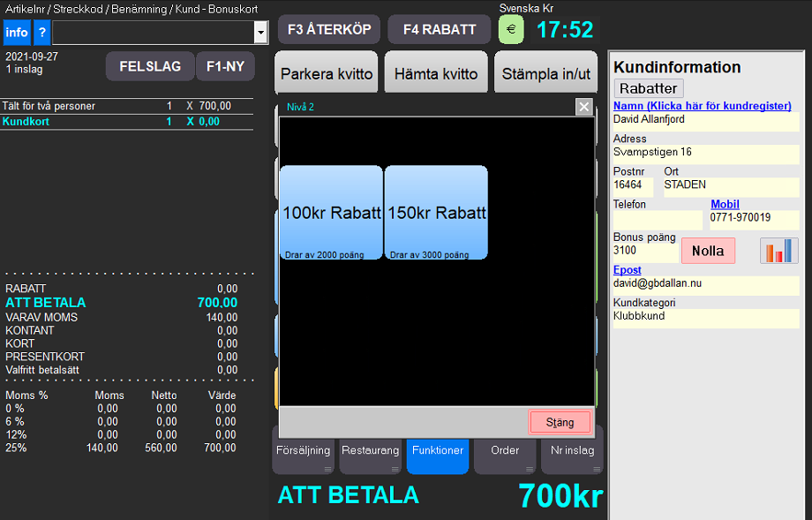Click the Mobil link
This screenshot has height=520, width=812.
(x=725, y=204)
